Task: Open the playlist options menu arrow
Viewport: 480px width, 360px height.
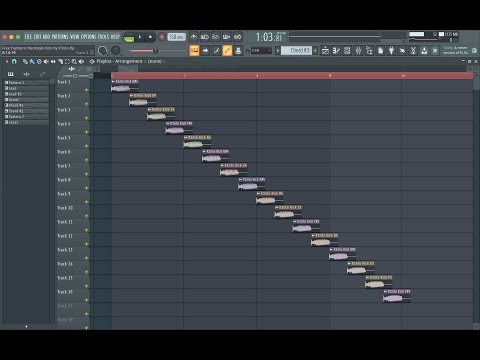Action: pyautogui.click(x=7, y=61)
